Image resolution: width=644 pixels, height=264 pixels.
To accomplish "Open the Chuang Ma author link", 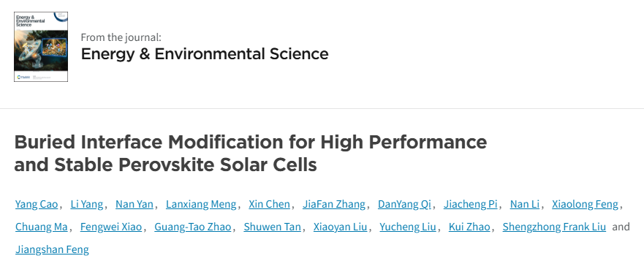I will coord(42,227).
